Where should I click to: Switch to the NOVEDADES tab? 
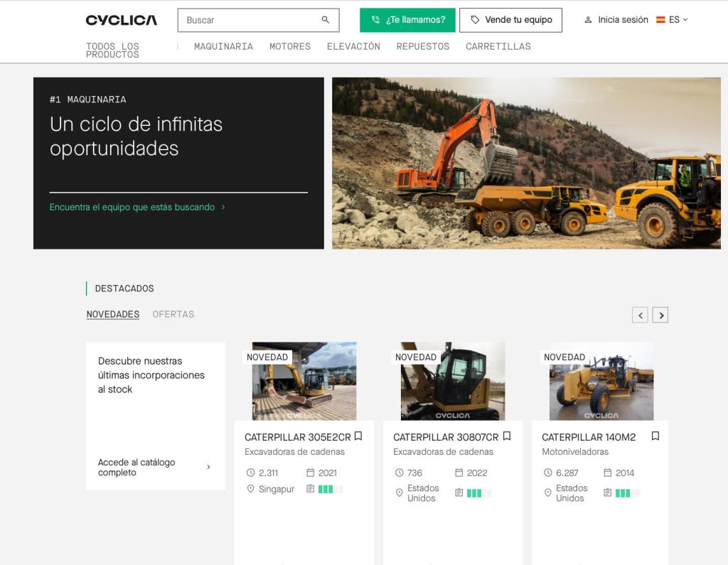[x=113, y=314]
